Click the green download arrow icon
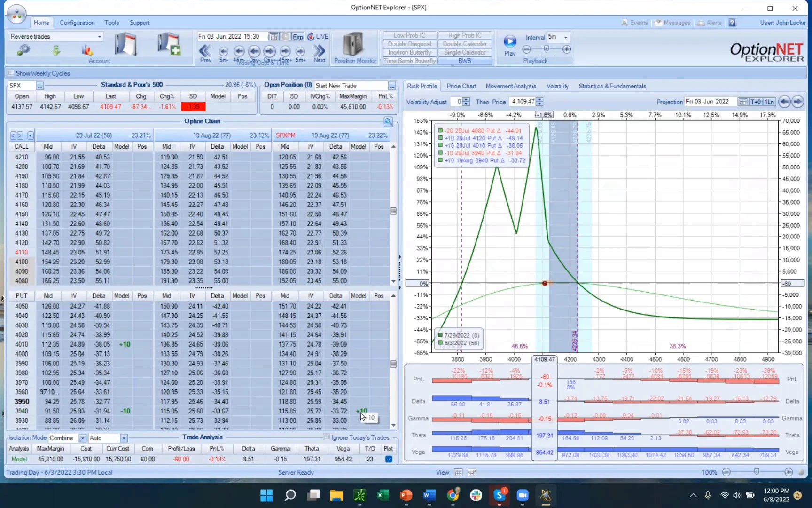Image resolution: width=812 pixels, height=508 pixels. click(x=56, y=49)
